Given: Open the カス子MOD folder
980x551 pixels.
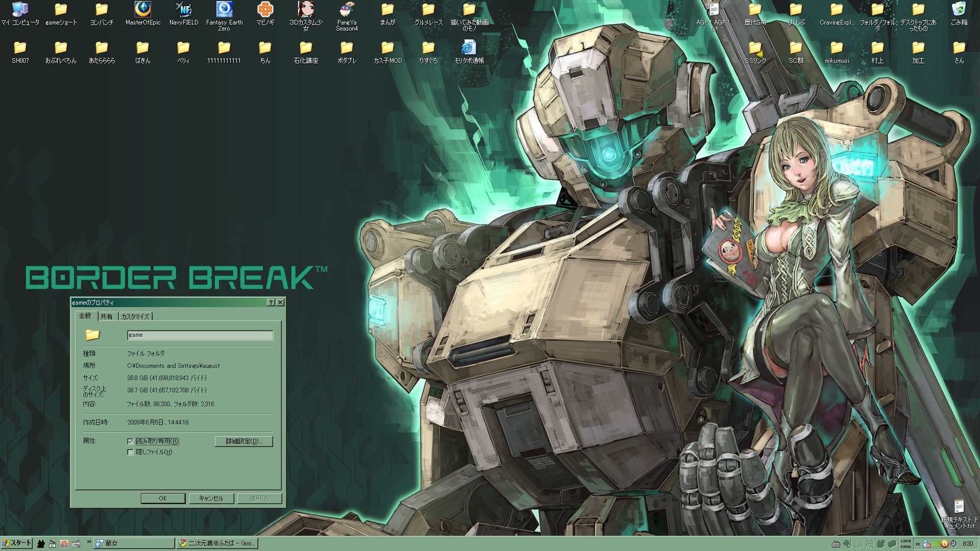Looking at the screenshot, I should tap(387, 52).
